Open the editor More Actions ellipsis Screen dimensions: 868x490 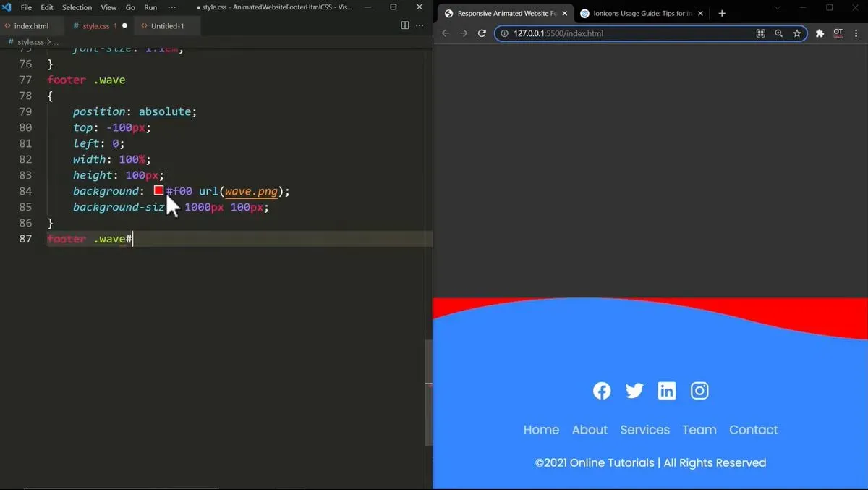421,26
